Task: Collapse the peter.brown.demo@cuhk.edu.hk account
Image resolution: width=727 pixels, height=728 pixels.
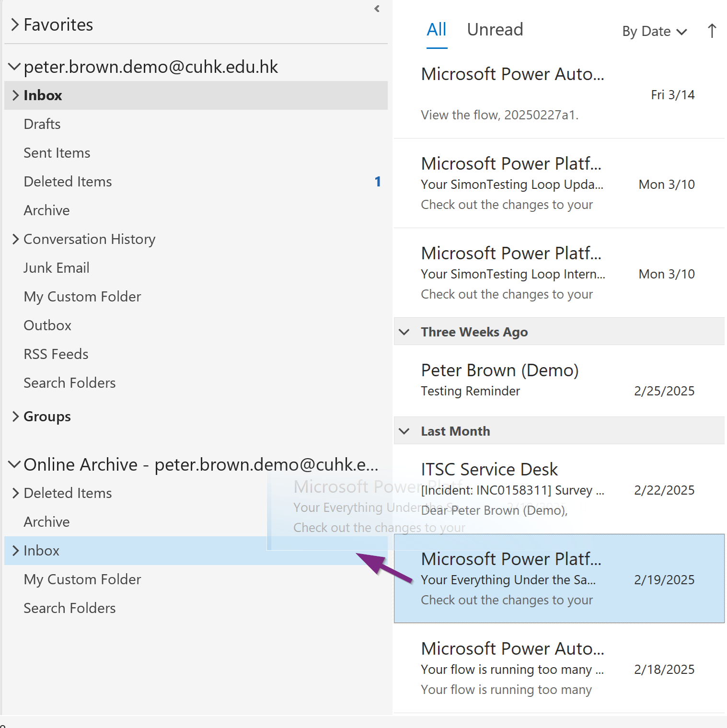Action: pos(15,67)
